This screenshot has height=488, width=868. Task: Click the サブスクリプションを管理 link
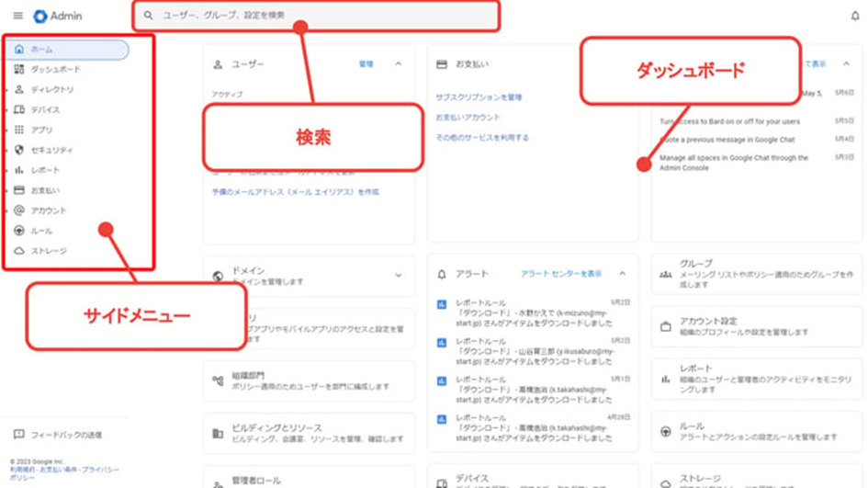pyautogui.click(x=479, y=96)
